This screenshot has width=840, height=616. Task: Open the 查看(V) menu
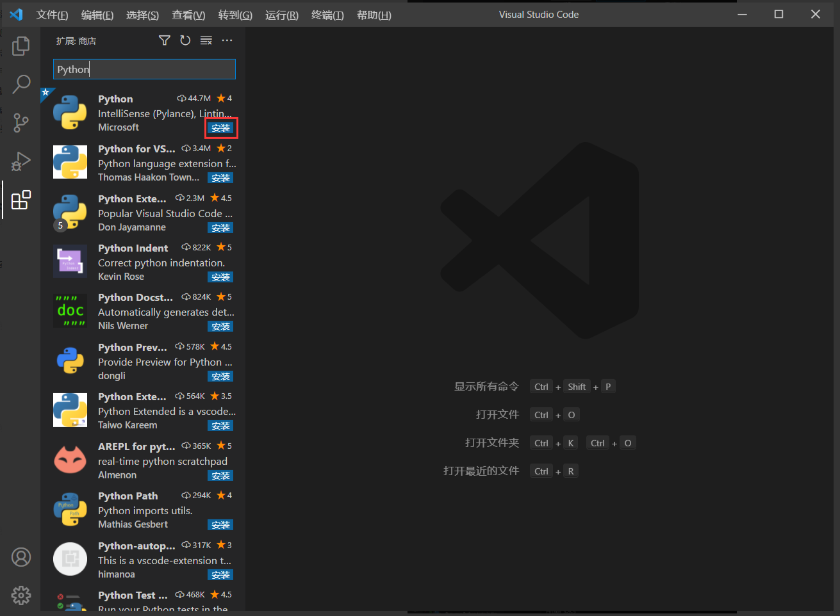[188, 15]
